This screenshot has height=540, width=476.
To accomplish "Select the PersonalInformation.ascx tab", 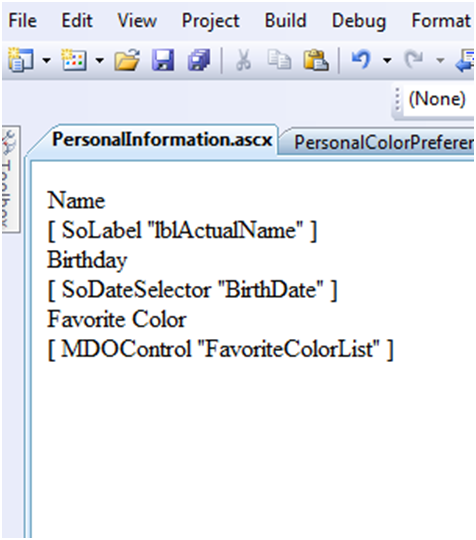I will (x=162, y=140).
